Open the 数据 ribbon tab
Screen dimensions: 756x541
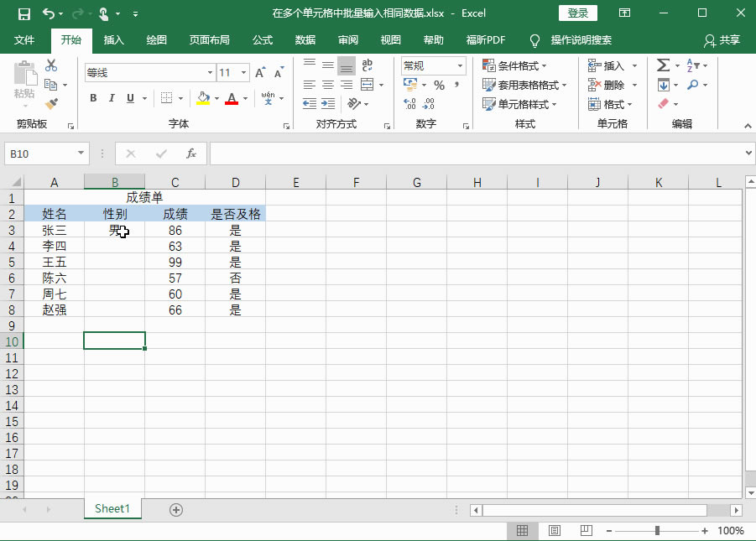click(x=304, y=39)
